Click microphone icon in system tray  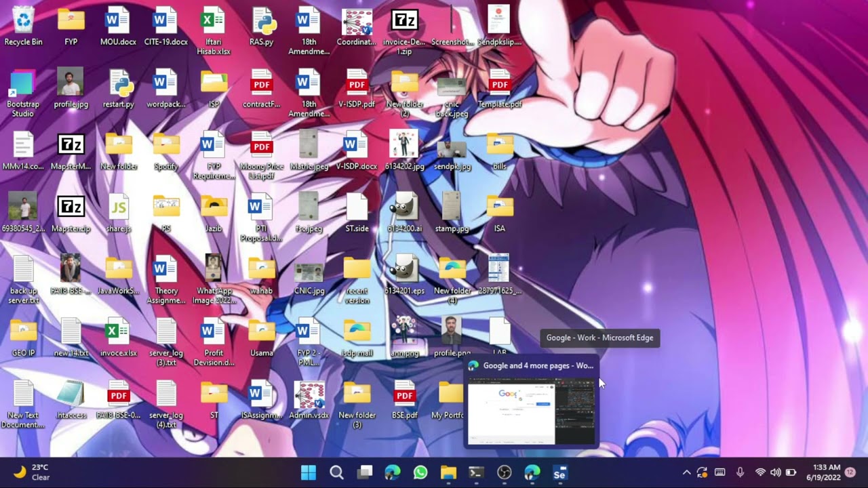(741, 472)
